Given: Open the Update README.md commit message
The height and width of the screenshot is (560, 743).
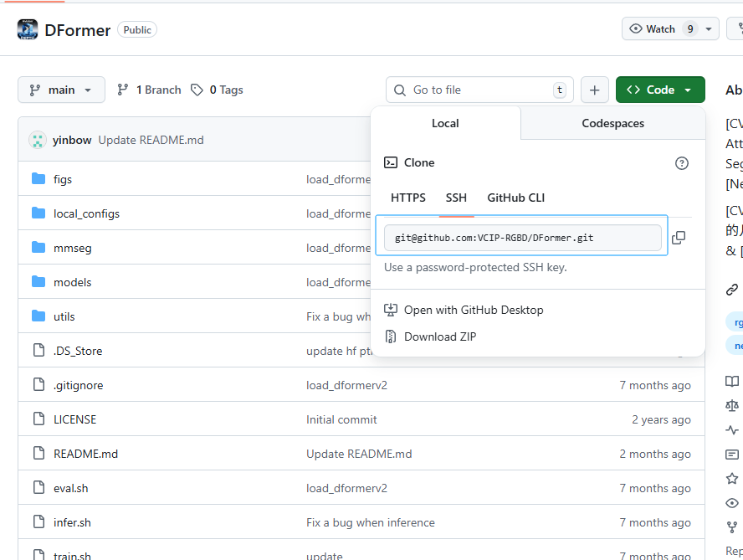Looking at the screenshot, I should (151, 140).
